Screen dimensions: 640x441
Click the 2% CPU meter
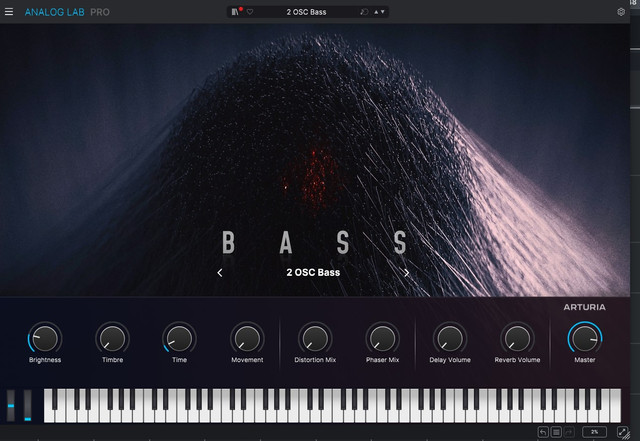tap(594, 432)
